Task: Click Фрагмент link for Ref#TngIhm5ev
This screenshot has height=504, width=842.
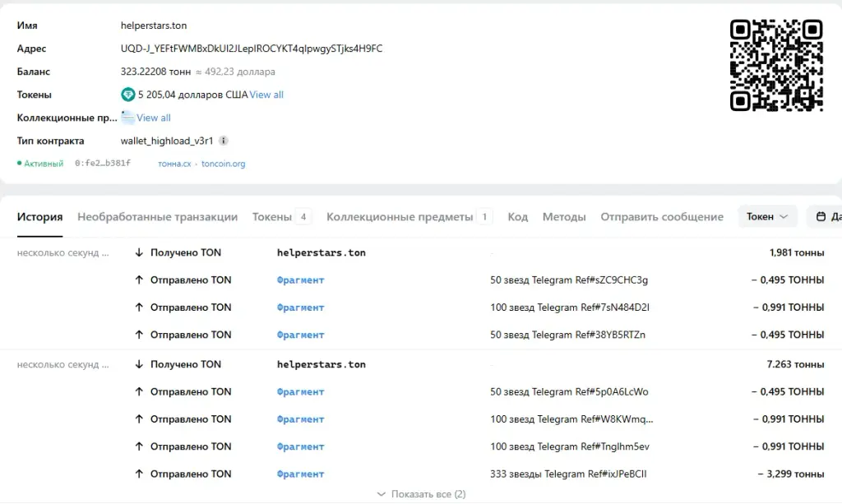Action: [x=301, y=446]
